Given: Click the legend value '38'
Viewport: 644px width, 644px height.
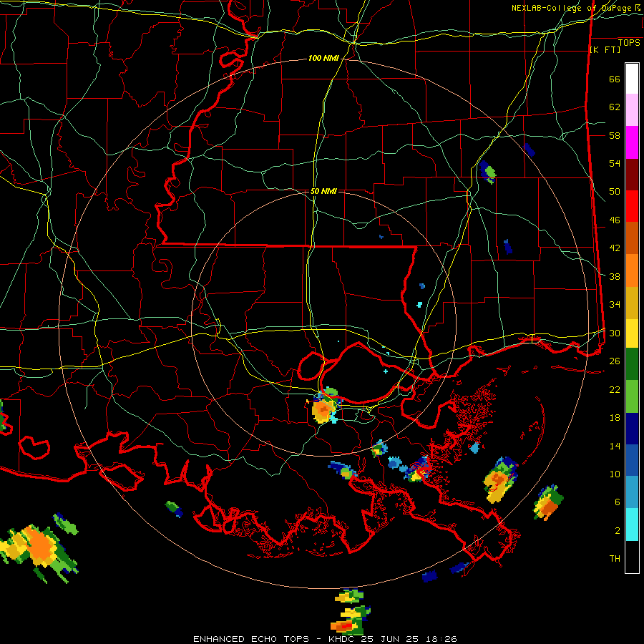Looking at the screenshot, I should point(615,276).
